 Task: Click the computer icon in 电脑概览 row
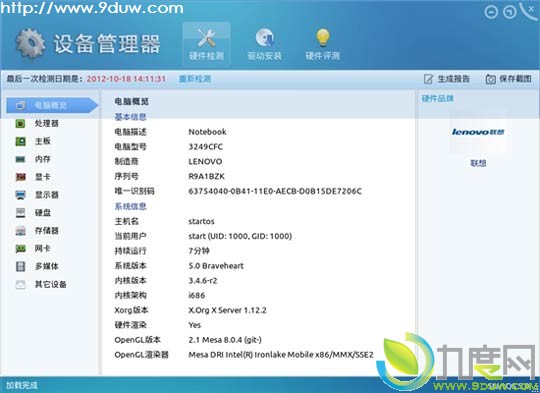point(21,105)
